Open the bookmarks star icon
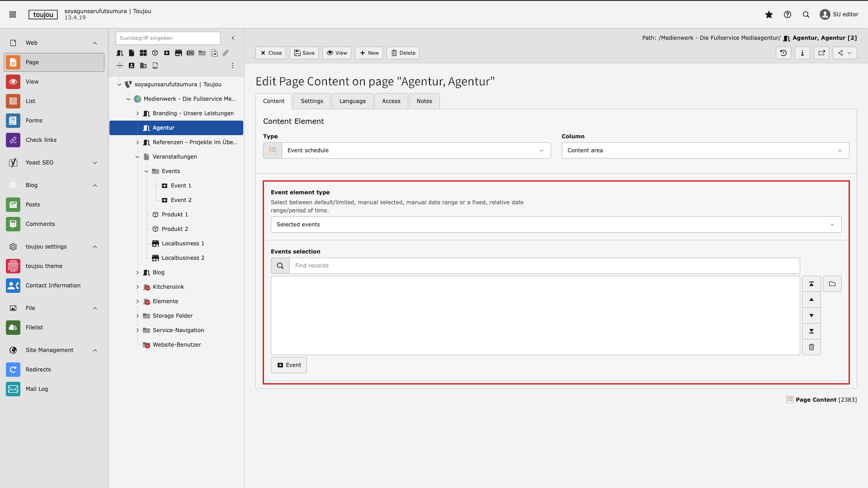 click(769, 14)
